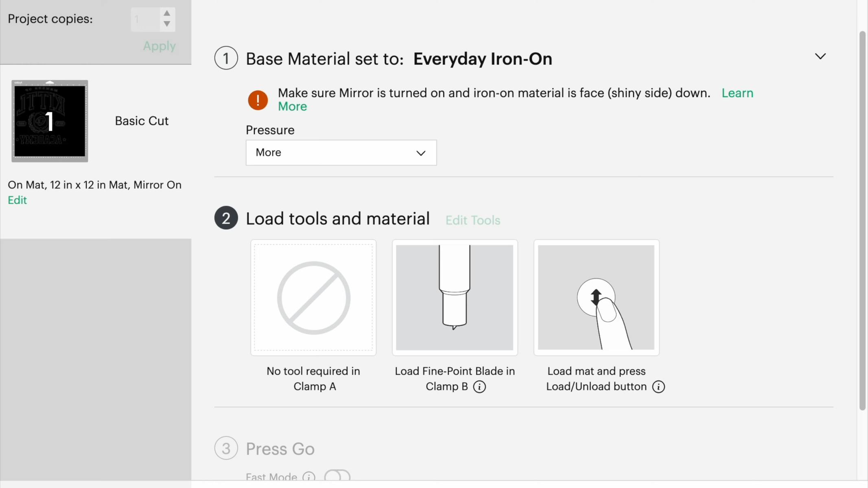Collapse the Base Material section chevron

point(820,57)
